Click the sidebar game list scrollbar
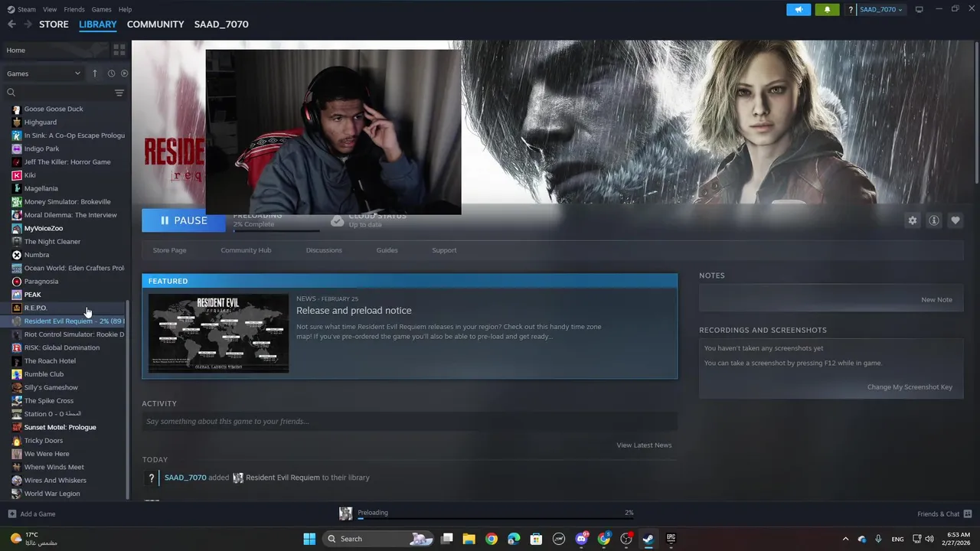The image size is (980, 551). 128,398
